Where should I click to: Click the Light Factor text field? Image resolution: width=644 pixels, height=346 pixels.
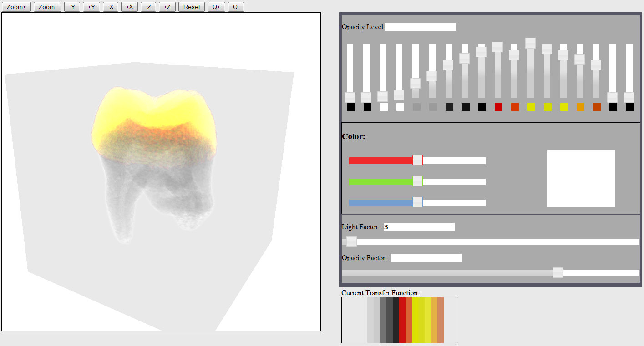coord(419,227)
